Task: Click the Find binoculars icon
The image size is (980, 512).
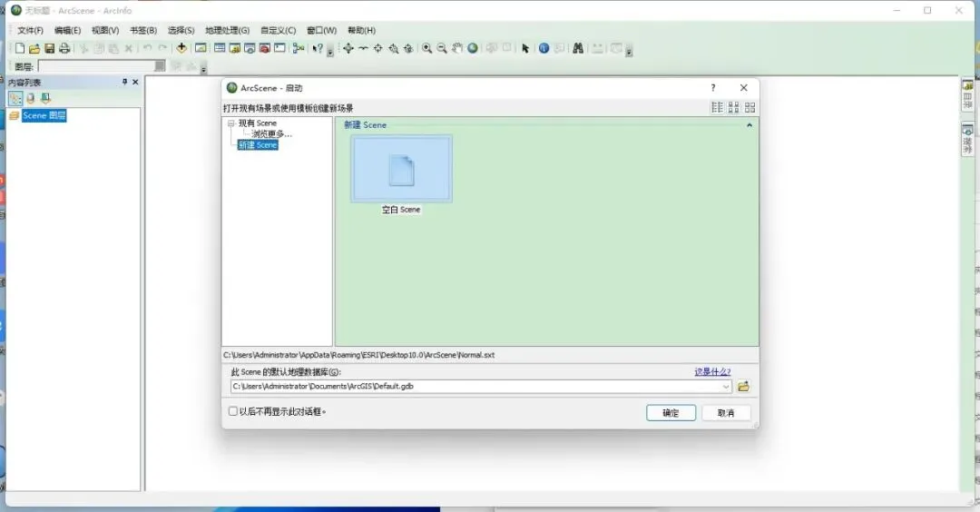Action: pos(578,48)
